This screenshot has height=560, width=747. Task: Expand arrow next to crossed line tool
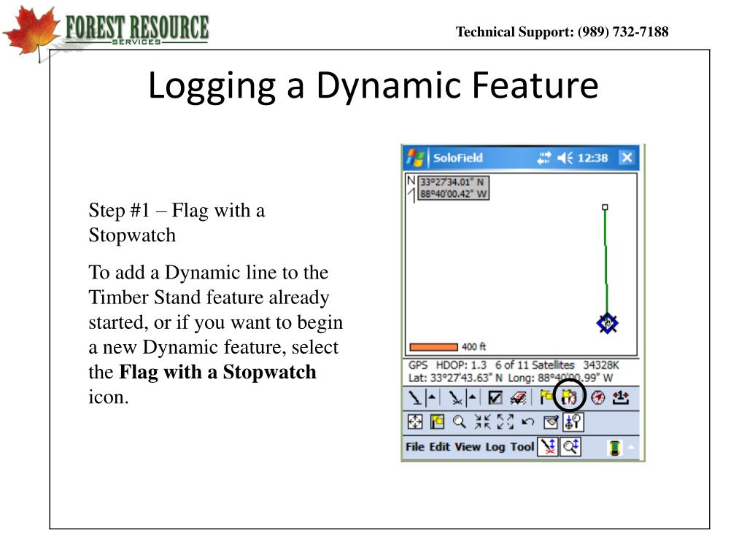[472, 397]
